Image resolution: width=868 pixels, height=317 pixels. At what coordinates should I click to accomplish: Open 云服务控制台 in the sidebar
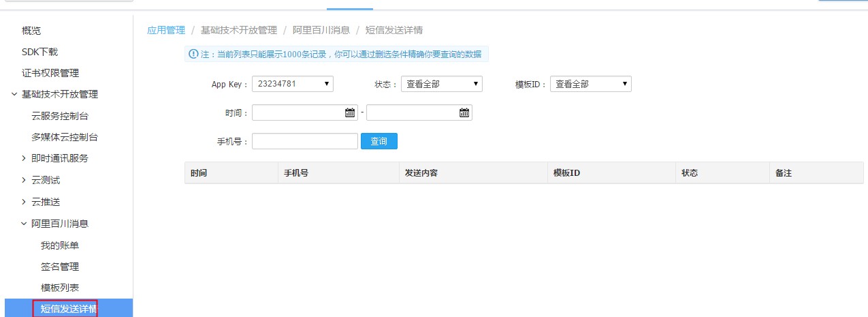[60, 116]
